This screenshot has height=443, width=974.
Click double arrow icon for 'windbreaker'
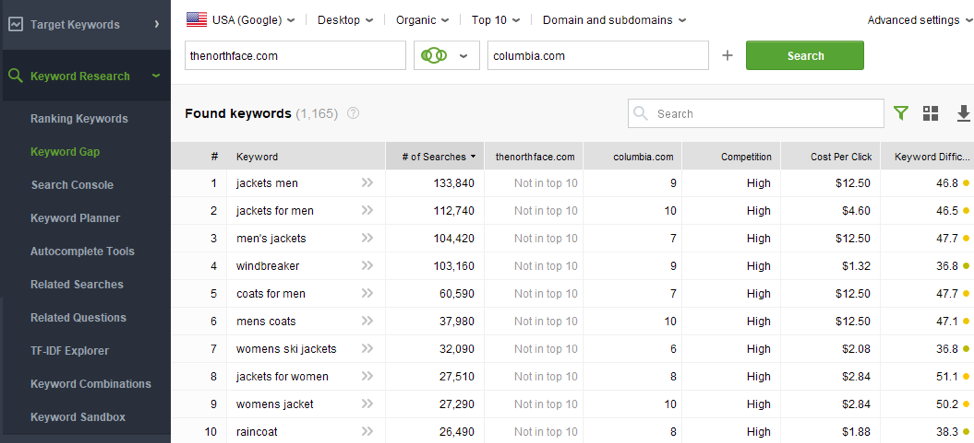(x=367, y=266)
